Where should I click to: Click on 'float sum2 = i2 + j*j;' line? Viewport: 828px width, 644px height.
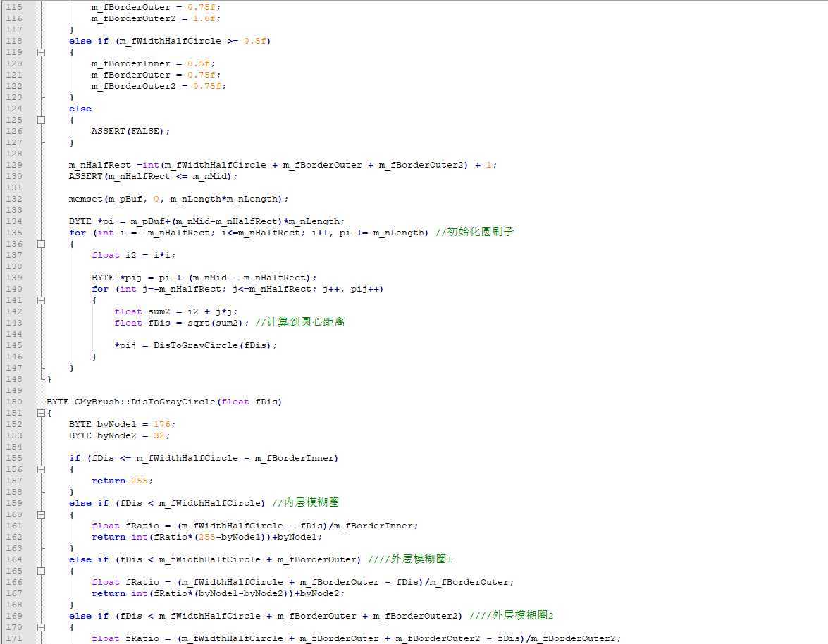176,311
